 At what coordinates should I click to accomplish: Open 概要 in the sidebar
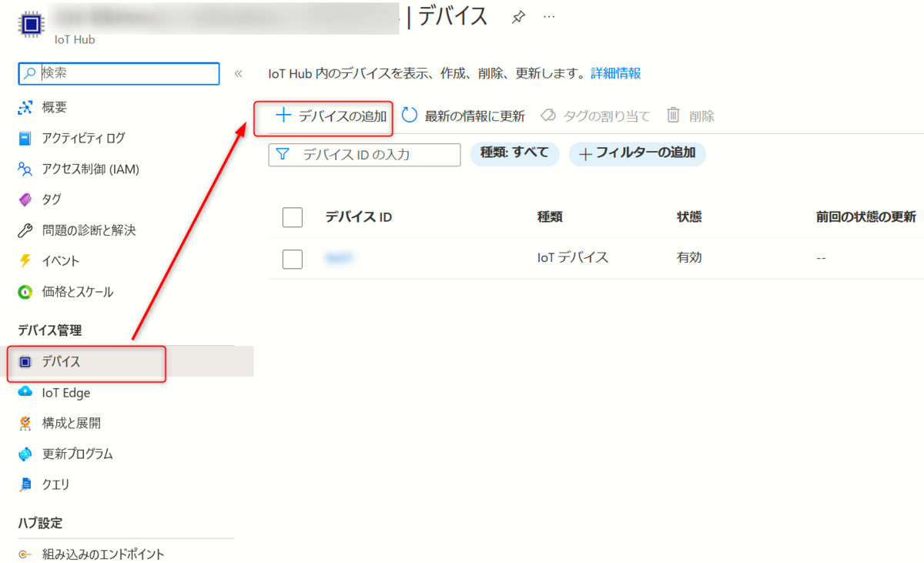pyautogui.click(x=55, y=107)
